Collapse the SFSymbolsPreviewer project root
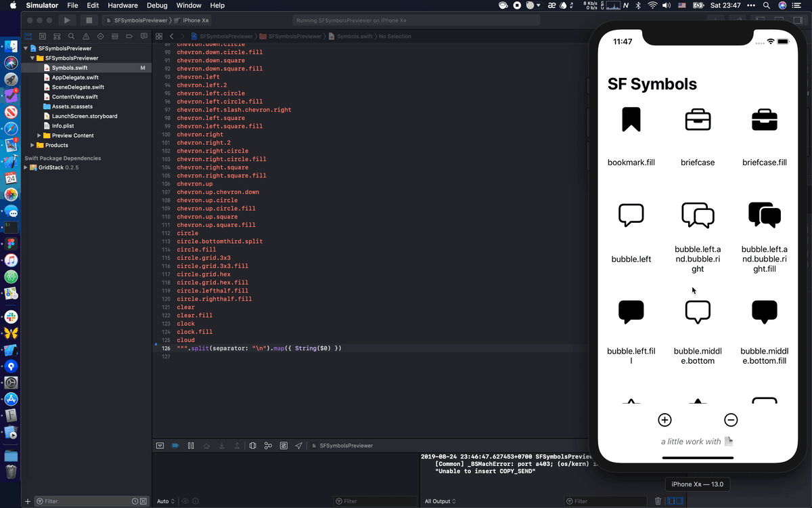 pos(26,49)
